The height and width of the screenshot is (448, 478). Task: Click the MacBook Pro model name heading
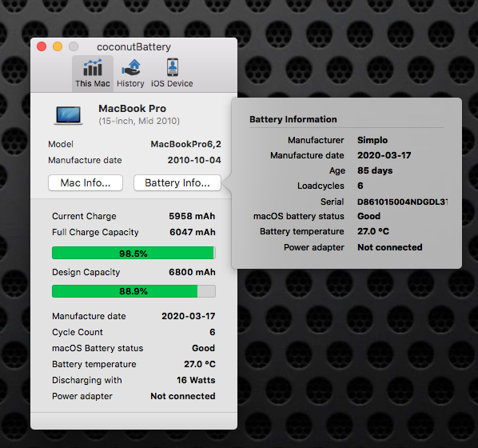tap(133, 108)
